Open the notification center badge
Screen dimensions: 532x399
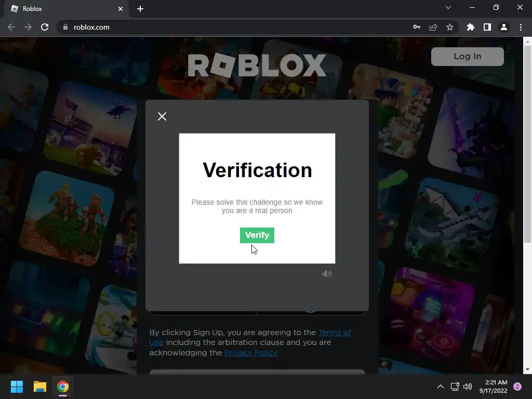tap(517, 387)
